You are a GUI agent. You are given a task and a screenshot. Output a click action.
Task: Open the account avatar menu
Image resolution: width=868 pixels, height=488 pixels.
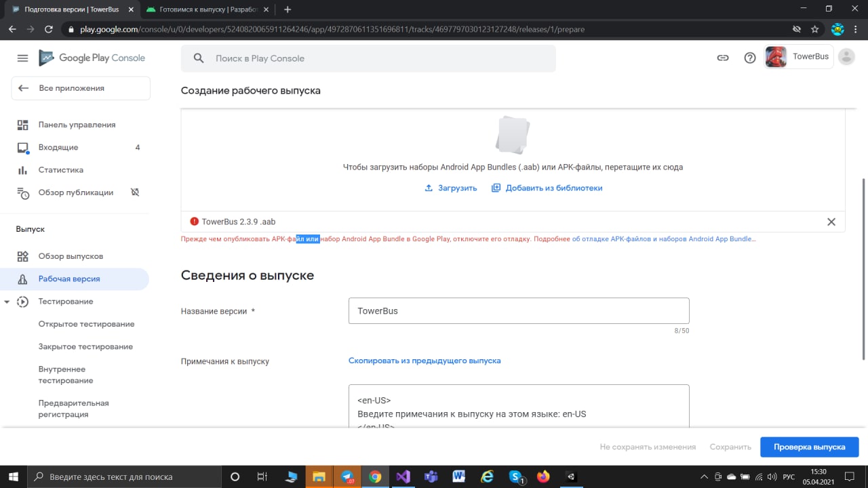(x=846, y=57)
